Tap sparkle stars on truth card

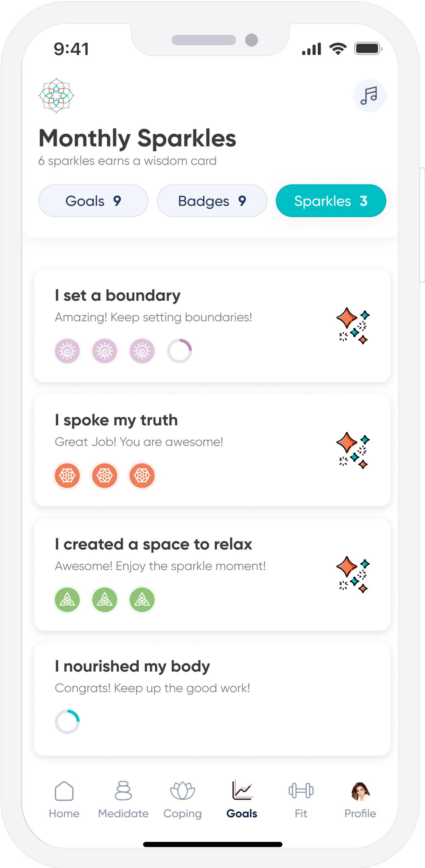pyautogui.click(x=352, y=450)
